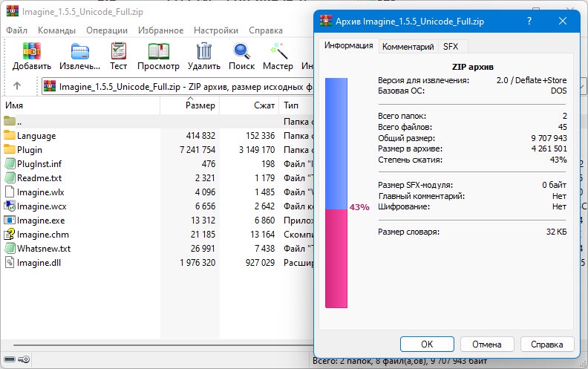The width and height of the screenshot is (588, 369).
Task: Click the Imagine.wcx file name
Action: point(42,206)
